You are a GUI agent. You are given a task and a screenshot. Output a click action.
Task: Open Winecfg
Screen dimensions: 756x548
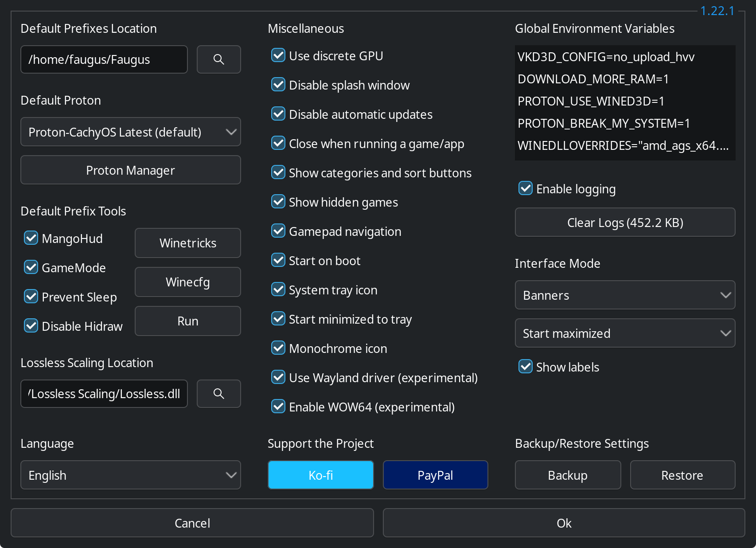(x=188, y=282)
